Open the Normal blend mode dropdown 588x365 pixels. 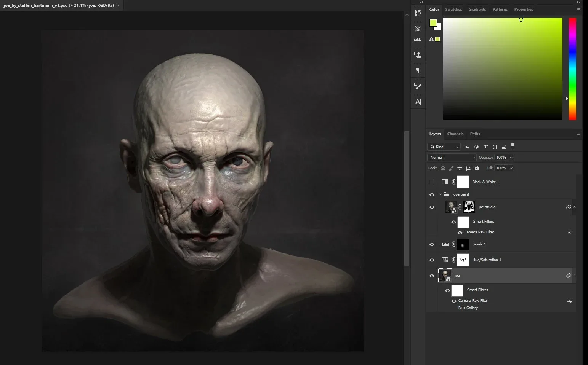(452, 158)
